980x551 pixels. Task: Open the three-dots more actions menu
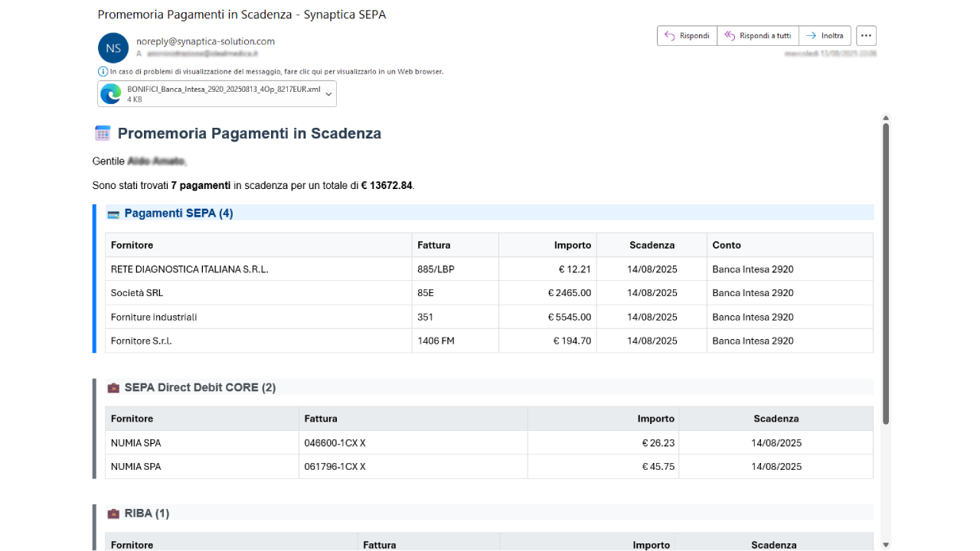pos(866,36)
